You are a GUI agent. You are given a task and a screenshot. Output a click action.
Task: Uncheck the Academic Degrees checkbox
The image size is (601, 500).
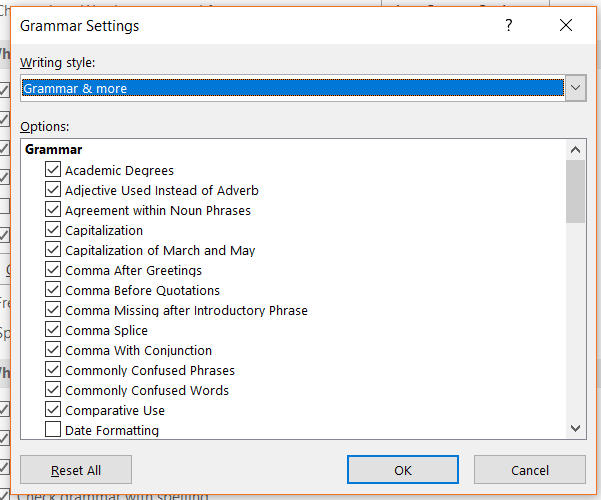(x=53, y=170)
